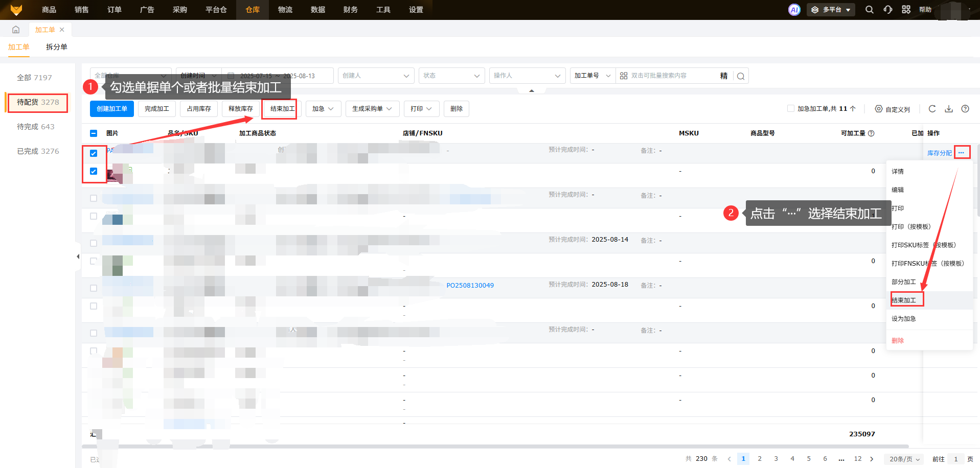980x468 pixels.
Task: Run search with the filter magnifier icon
Action: click(741, 76)
